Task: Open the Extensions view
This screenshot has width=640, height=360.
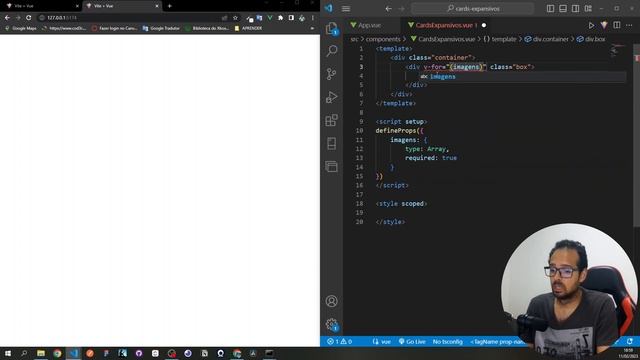Action: pos(331,120)
